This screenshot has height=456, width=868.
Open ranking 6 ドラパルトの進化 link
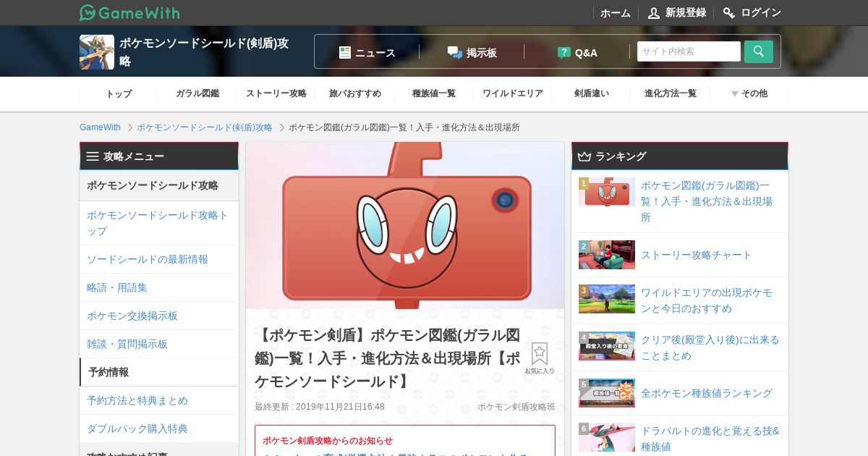pos(710,439)
